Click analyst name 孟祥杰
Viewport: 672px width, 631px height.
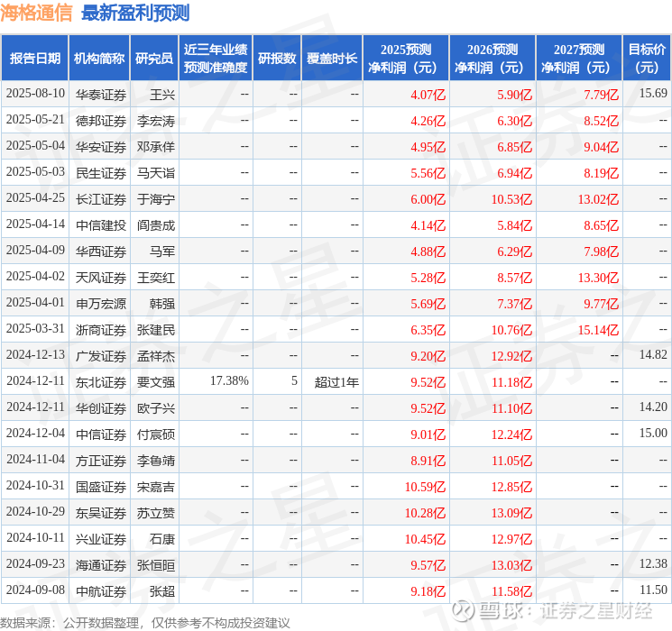[156, 356]
